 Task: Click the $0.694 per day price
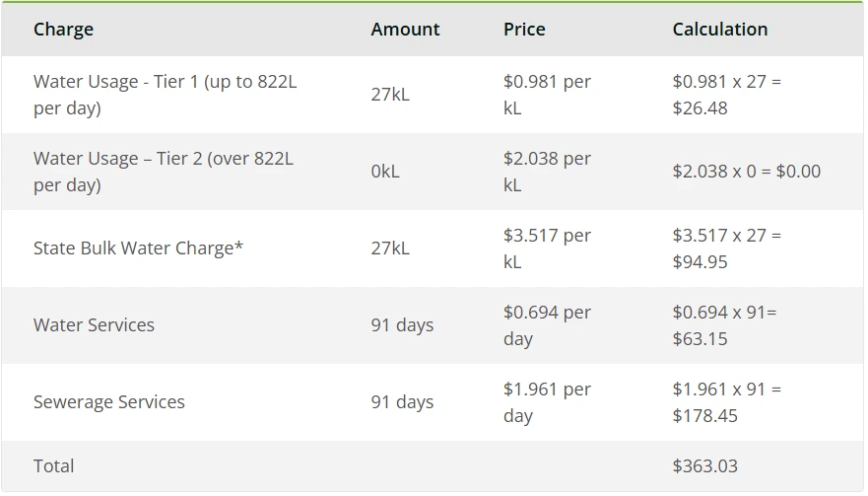(547, 325)
